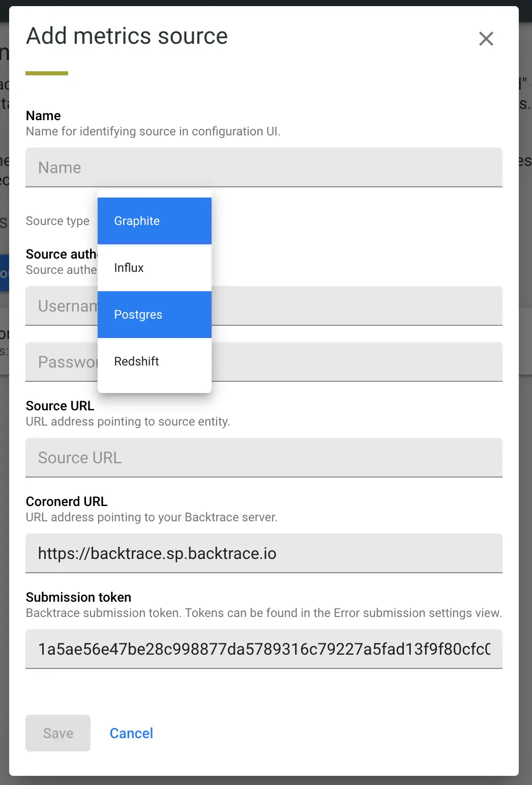Click the 'Add metrics source' dialog title
Viewport: 532px width, 785px height.
[x=127, y=36]
